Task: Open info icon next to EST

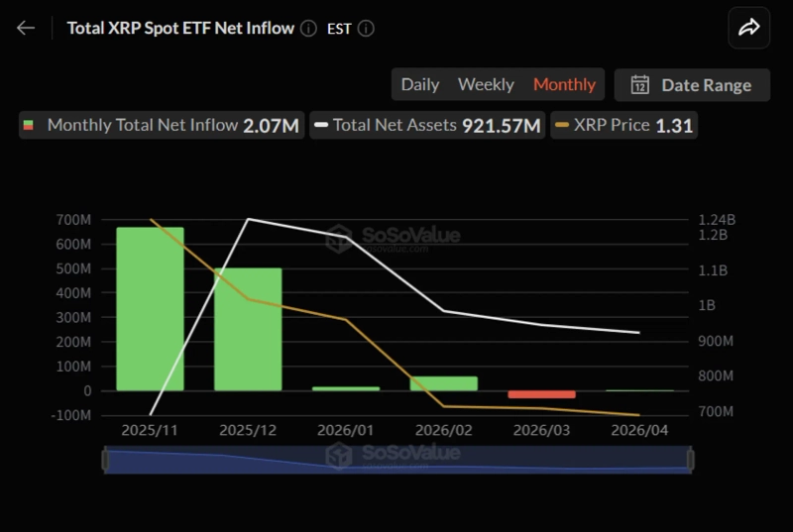Action: 366,29
